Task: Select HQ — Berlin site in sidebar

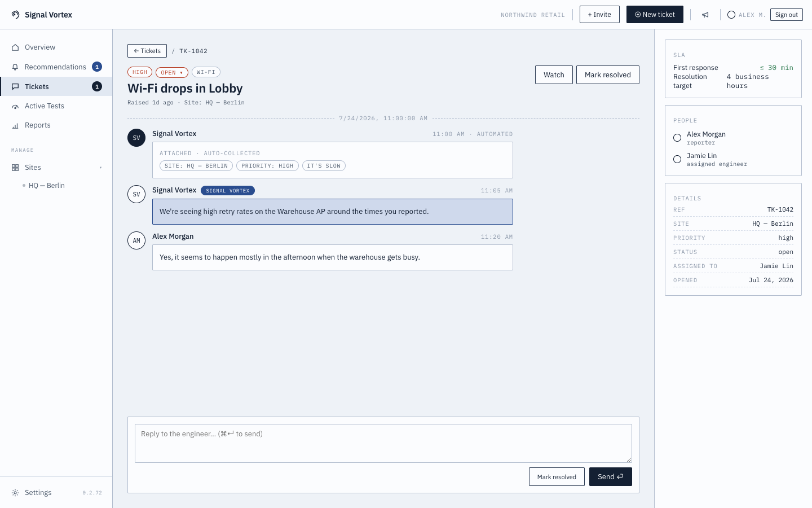Action: (x=47, y=186)
